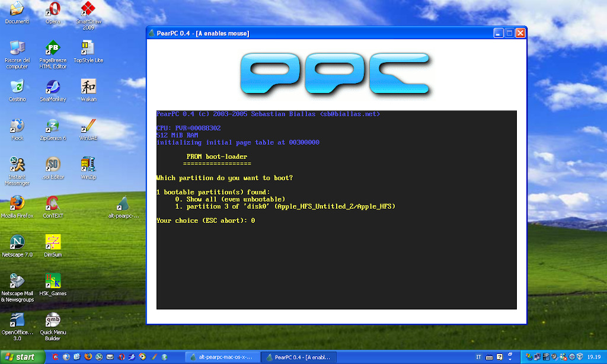Click the system clock showing 19.19
The image size is (607, 364).
[x=594, y=357]
